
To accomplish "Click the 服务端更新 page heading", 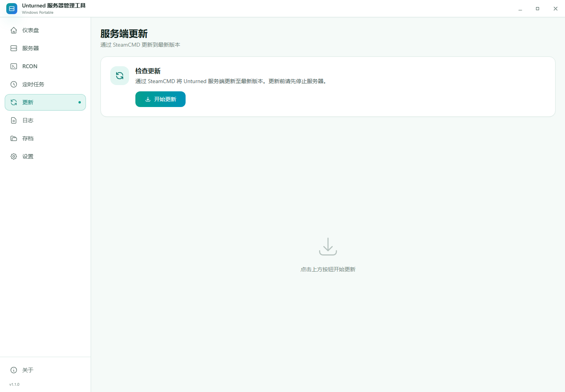I will pos(124,34).
